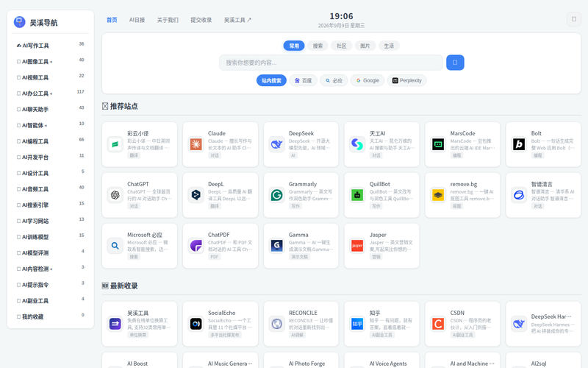Open the DeepSeek Harmes icon
Image resolution: width=588 pixels, height=368 pixels.
(x=519, y=324)
